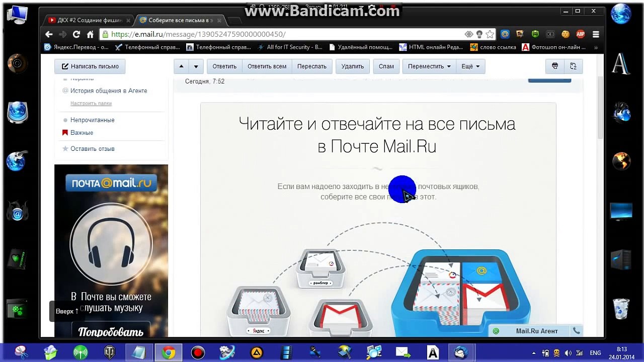Open the Удалённый помощ... bookmark
This screenshot has width=644, height=362.
click(x=360, y=47)
